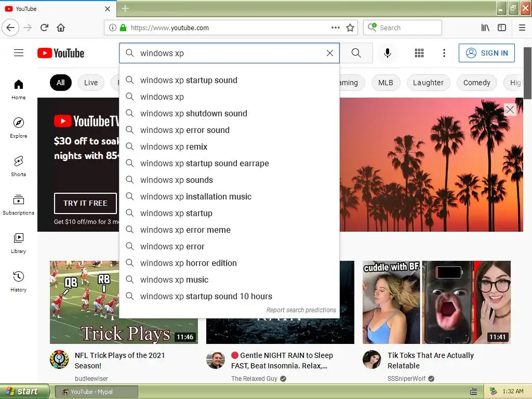The height and width of the screenshot is (399, 532).
Task: Open budleewiser channel link
Action: [91, 378]
